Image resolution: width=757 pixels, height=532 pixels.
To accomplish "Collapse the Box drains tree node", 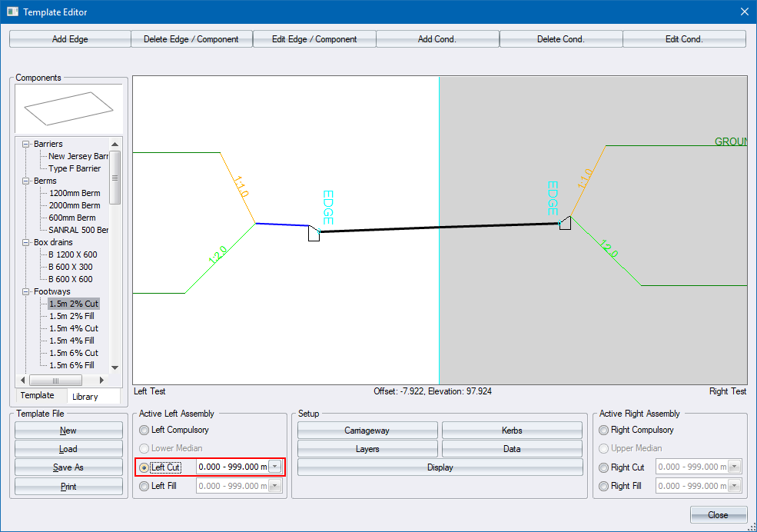I will (x=27, y=242).
